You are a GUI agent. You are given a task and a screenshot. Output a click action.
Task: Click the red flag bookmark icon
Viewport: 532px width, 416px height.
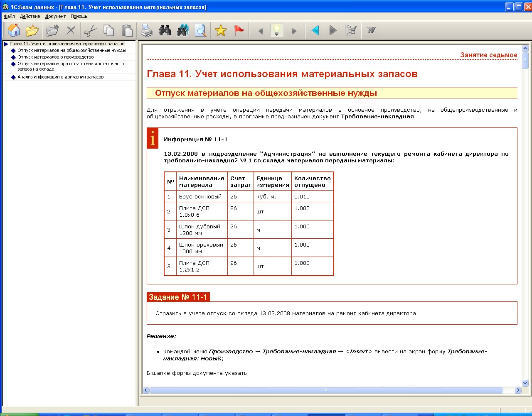pyautogui.click(x=239, y=30)
